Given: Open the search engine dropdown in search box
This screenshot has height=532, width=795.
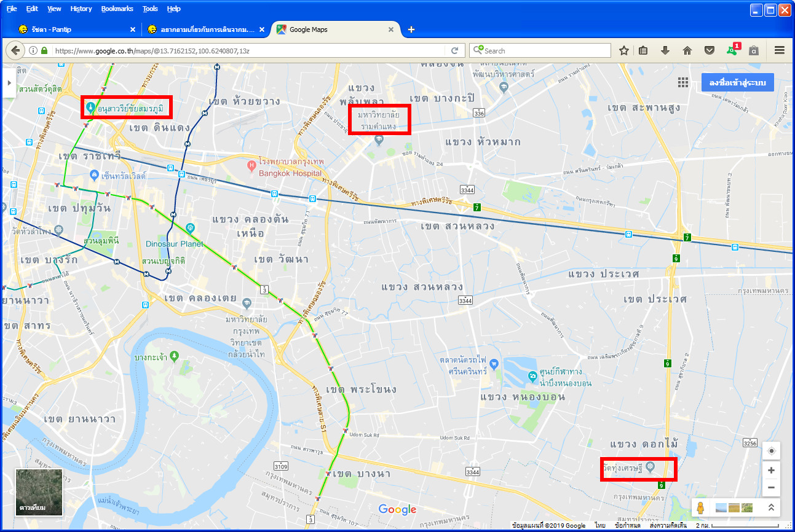Looking at the screenshot, I should [478, 50].
